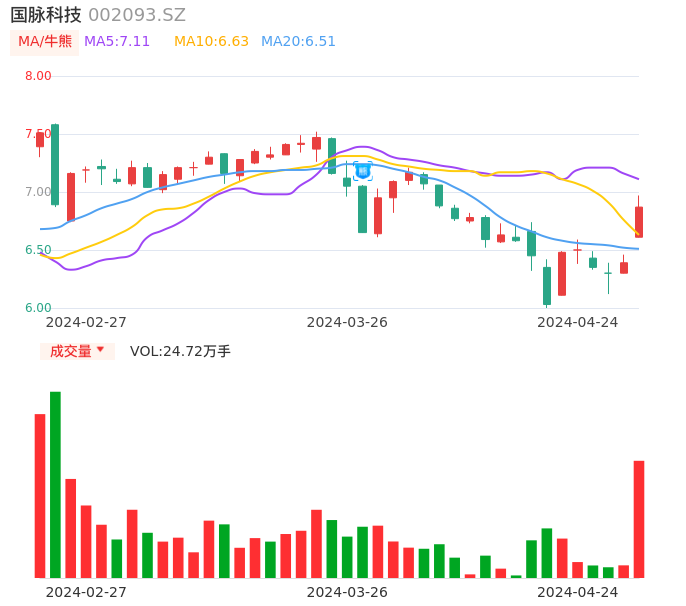Click the 2024-03-26 date under the price chart
This screenshot has width=686, height=606.
pos(347,322)
